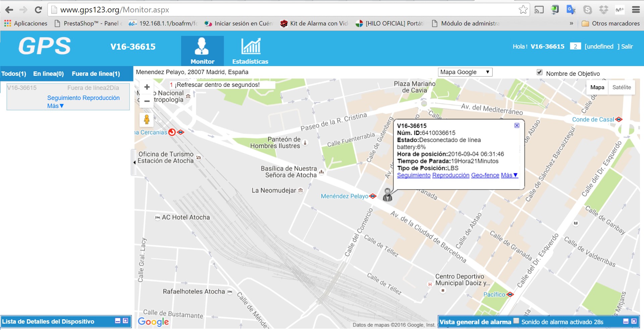Click the Cercanías train station icon

[172, 132]
